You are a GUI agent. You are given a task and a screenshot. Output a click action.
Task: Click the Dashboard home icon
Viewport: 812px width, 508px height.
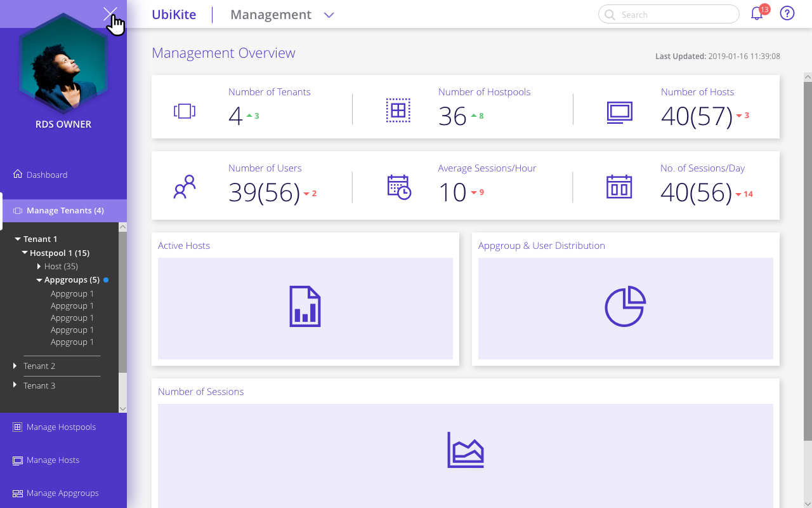click(18, 174)
